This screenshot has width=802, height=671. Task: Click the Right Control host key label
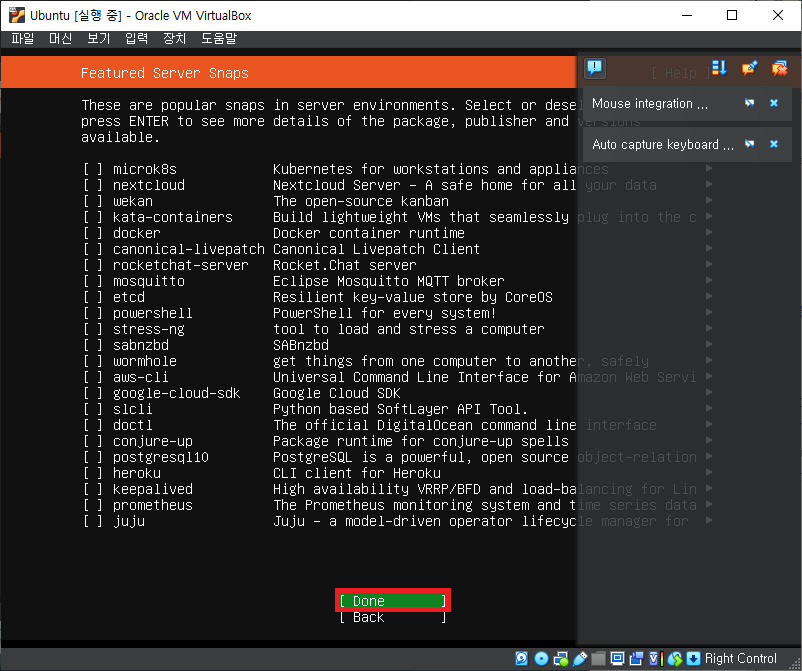pos(740,659)
